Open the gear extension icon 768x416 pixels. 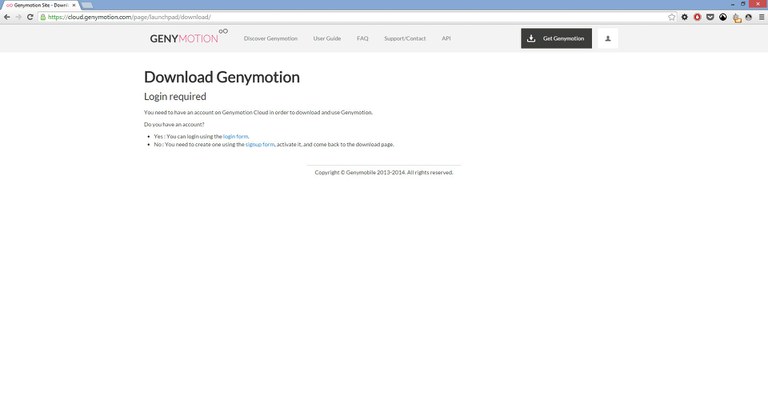click(x=684, y=17)
